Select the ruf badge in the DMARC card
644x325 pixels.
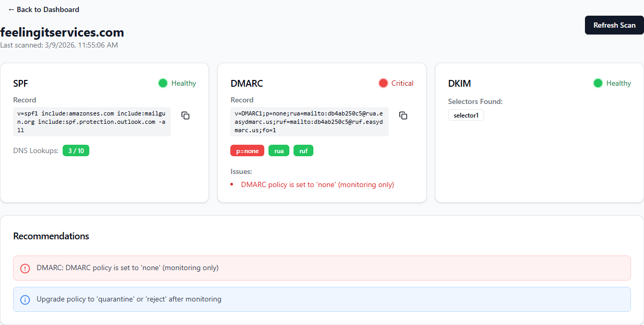[x=303, y=150]
